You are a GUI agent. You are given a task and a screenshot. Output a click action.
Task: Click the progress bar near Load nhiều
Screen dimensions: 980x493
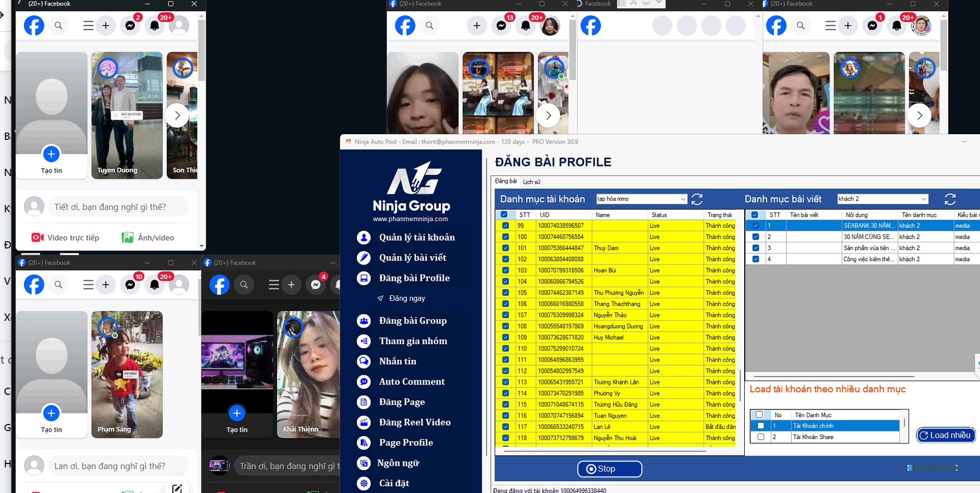pyautogui.click(x=933, y=468)
